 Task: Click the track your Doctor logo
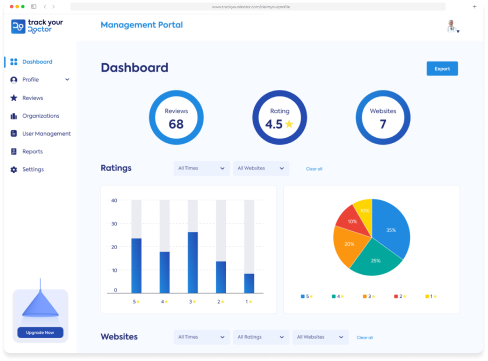click(x=37, y=26)
